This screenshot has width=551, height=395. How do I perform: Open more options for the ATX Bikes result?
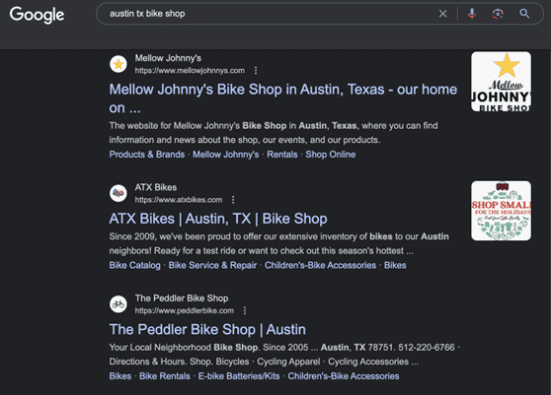point(233,200)
